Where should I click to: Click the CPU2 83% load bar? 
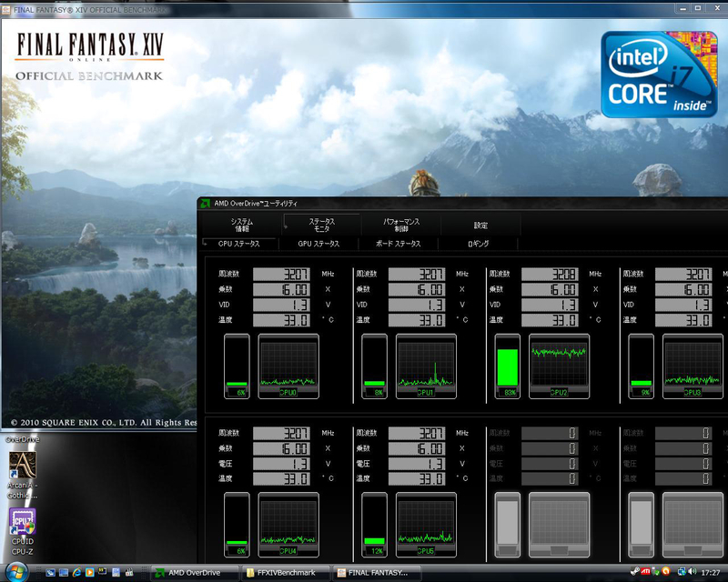point(508,366)
